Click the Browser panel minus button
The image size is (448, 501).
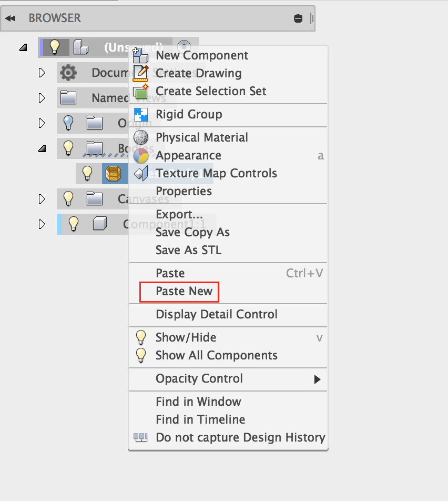click(x=298, y=19)
